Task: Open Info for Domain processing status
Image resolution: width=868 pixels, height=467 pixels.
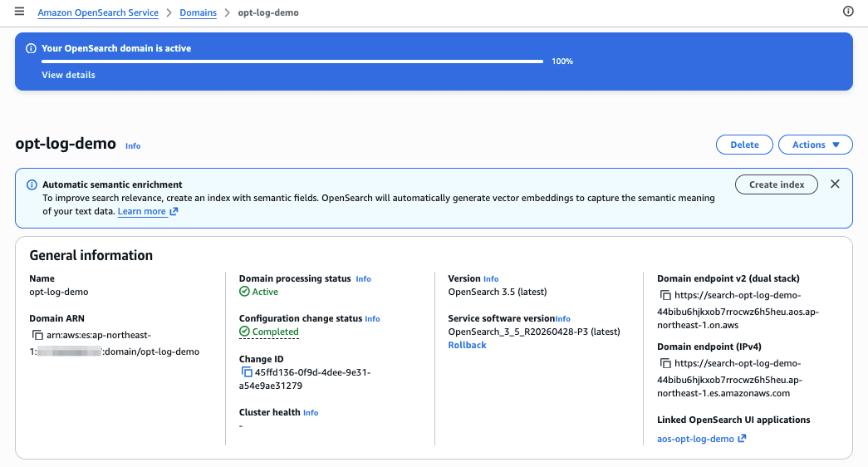Action: (363, 278)
